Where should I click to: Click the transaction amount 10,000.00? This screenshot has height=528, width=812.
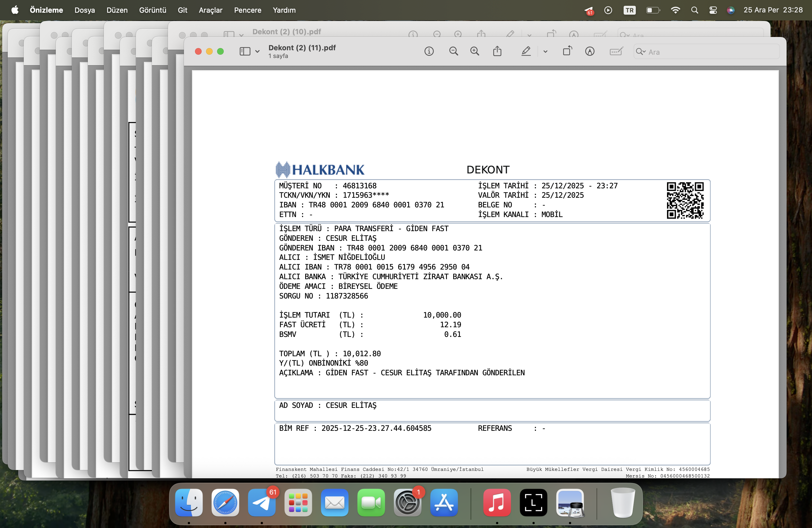tap(442, 315)
